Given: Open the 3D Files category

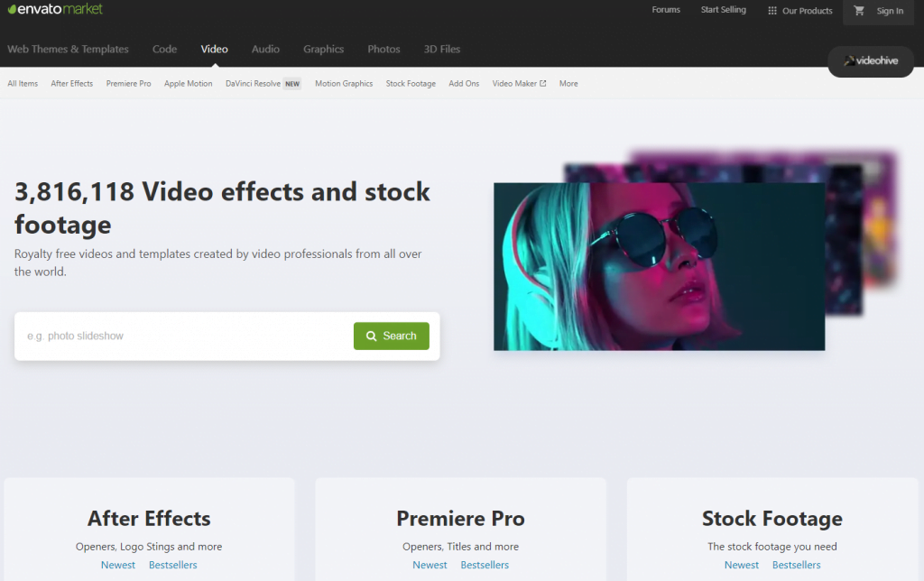Looking at the screenshot, I should (x=442, y=49).
